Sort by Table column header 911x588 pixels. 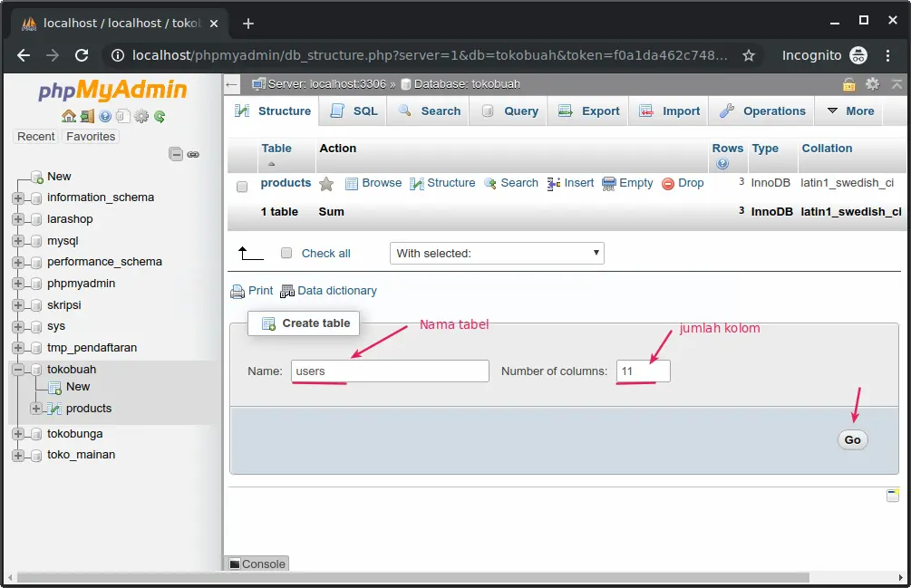click(x=276, y=149)
